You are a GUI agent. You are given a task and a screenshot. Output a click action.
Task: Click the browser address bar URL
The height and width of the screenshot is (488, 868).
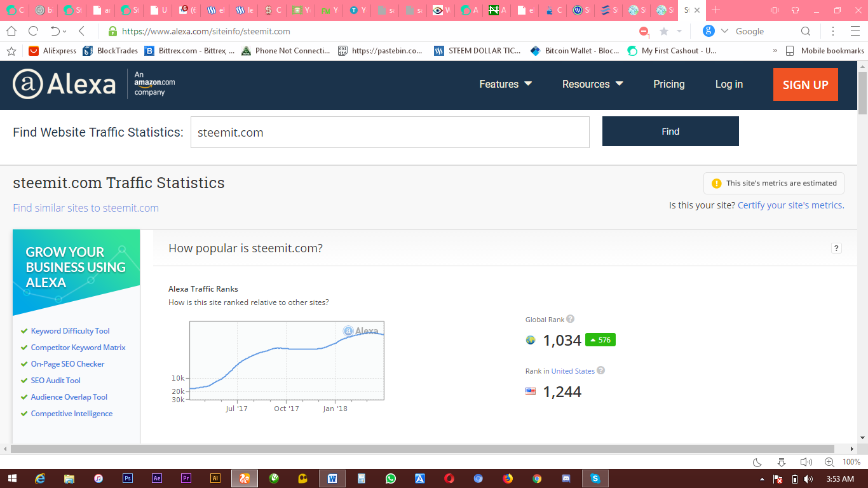206,31
